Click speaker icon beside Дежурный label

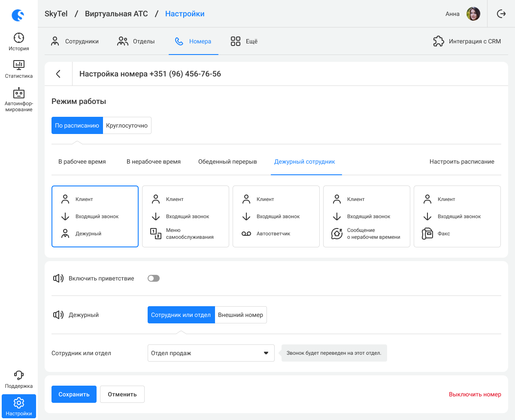point(58,315)
